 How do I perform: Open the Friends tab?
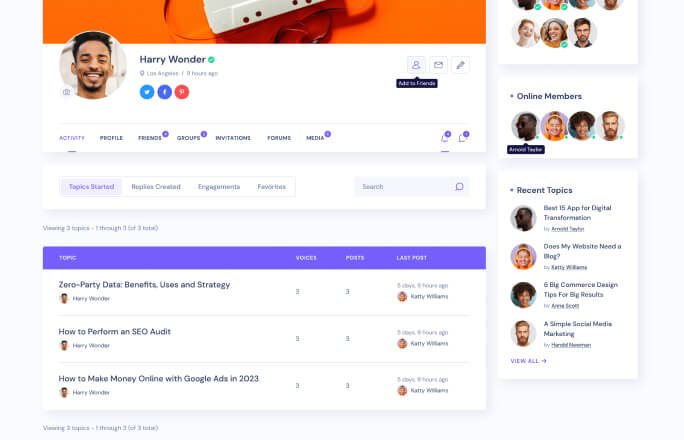point(150,138)
